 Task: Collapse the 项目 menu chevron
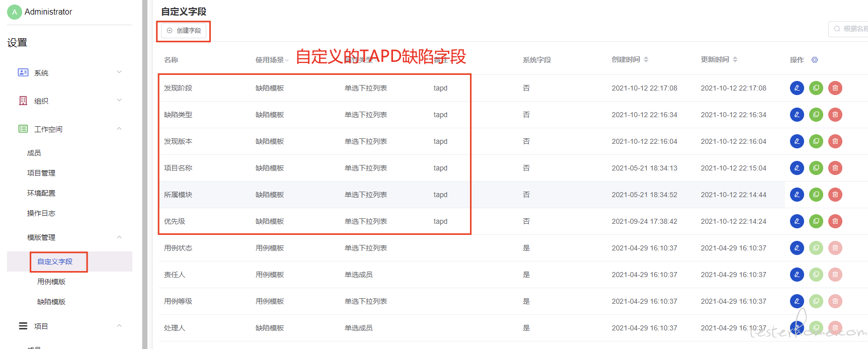click(x=119, y=325)
